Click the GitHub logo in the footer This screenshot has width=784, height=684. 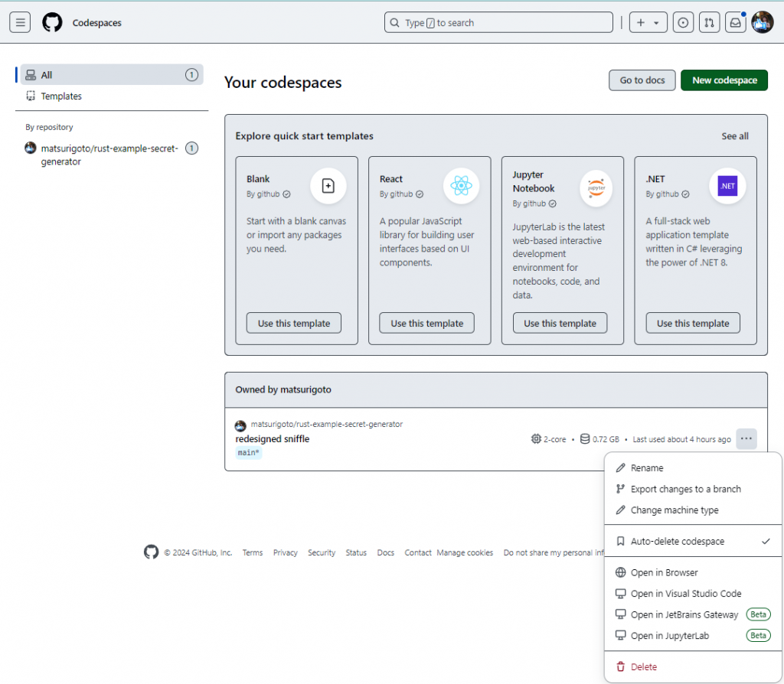pos(151,552)
